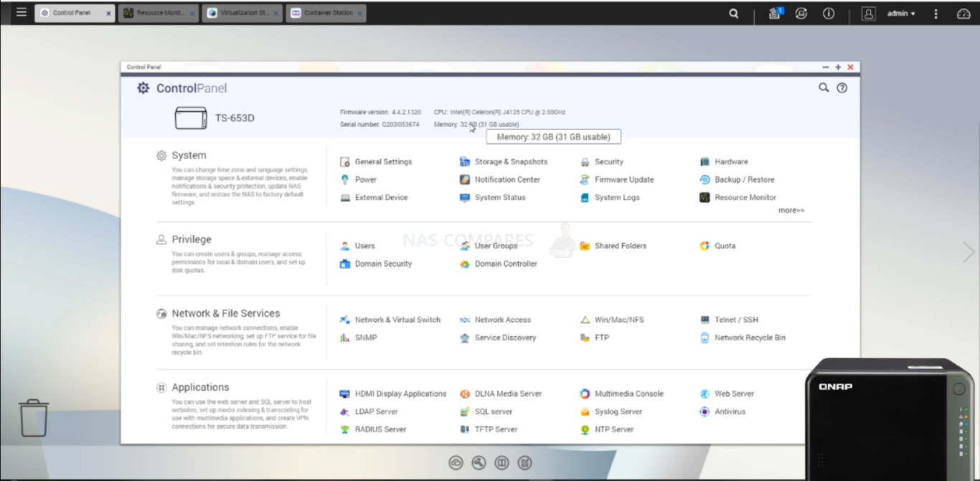The image size is (980, 481).
Task: Open System Status
Action: pyautogui.click(x=492, y=198)
